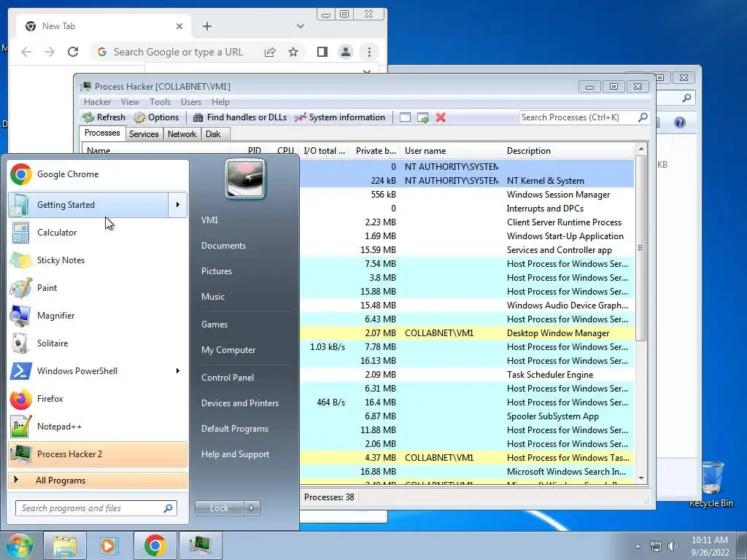Bookmark this tab with the star icon

pyautogui.click(x=293, y=52)
